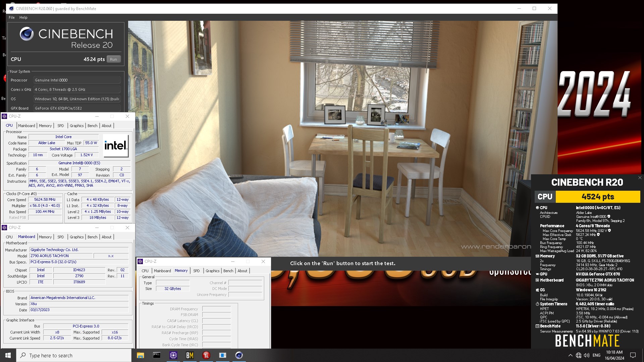Select About tab in top CPU-Z window
This screenshot has height=362, width=644.
tap(107, 126)
